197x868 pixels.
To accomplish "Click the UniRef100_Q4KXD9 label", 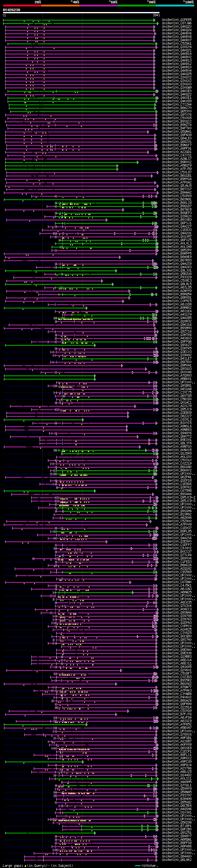I will [177, 101].
